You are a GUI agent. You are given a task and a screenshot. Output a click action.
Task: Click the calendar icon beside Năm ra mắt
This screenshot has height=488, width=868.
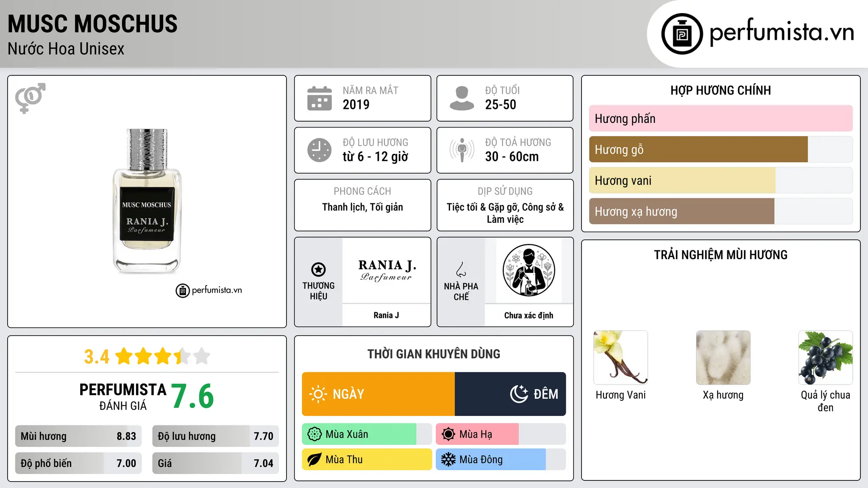(320, 98)
